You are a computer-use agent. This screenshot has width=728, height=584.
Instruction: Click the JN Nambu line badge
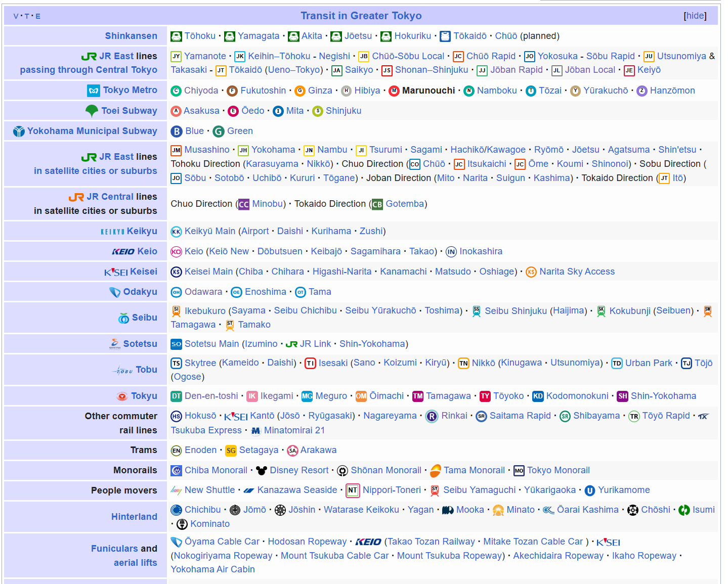pyautogui.click(x=309, y=150)
